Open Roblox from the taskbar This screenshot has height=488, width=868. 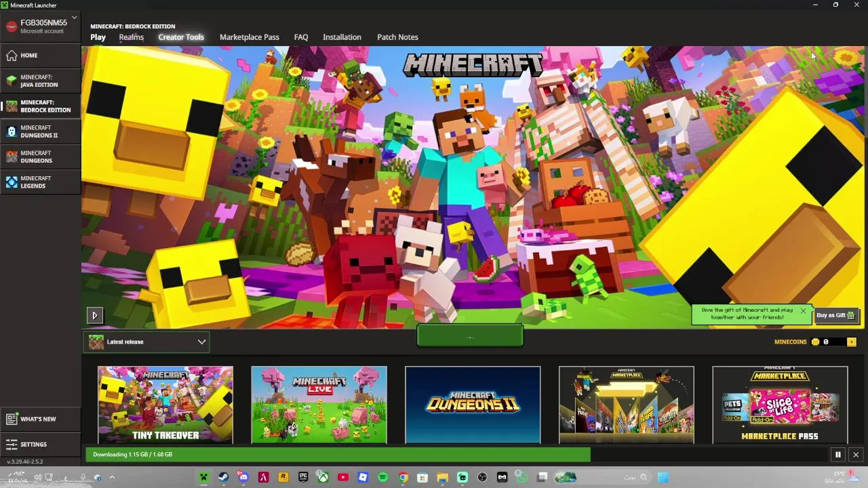[x=363, y=477]
